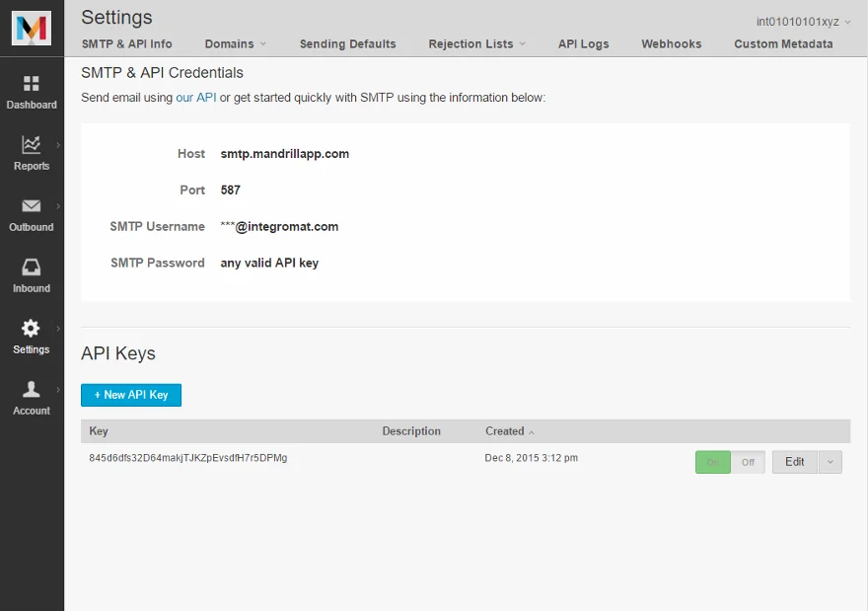
Task: Open the Dashboard grid icon
Action: pos(31,83)
